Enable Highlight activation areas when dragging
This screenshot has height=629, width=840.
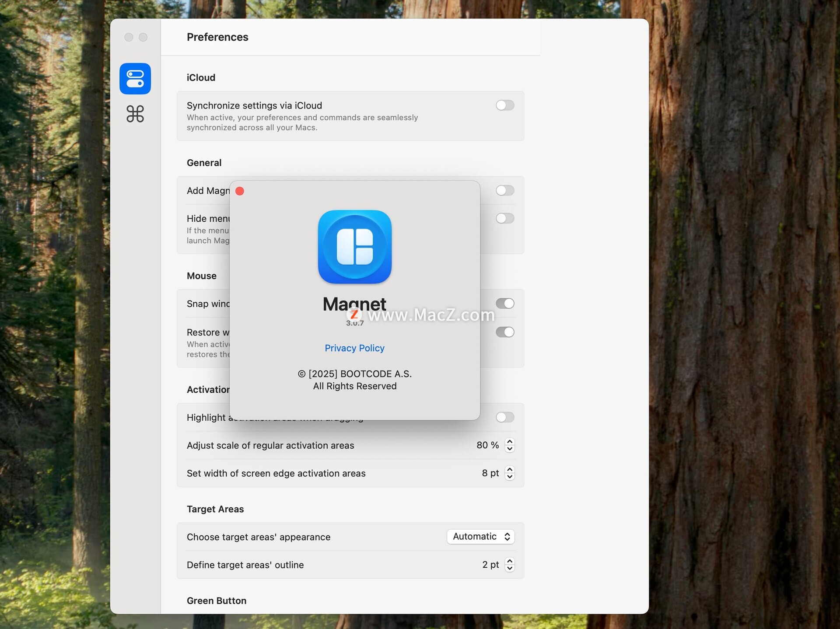click(x=505, y=417)
